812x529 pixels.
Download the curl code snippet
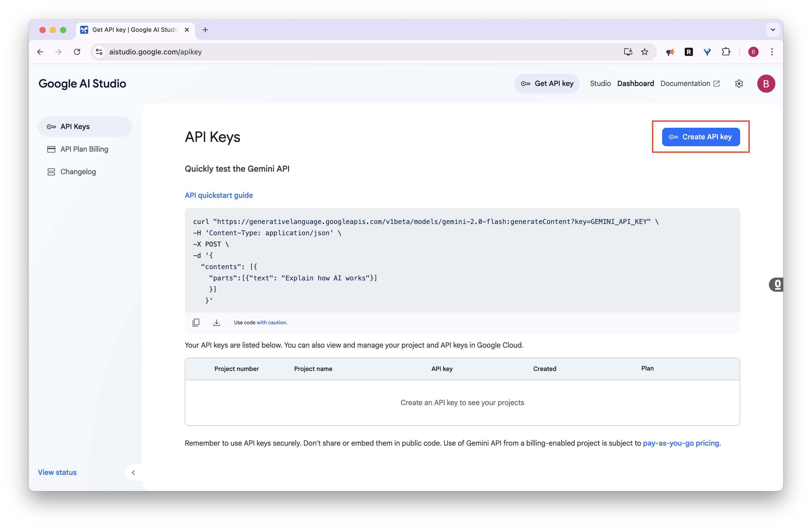[x=217, y=322]
